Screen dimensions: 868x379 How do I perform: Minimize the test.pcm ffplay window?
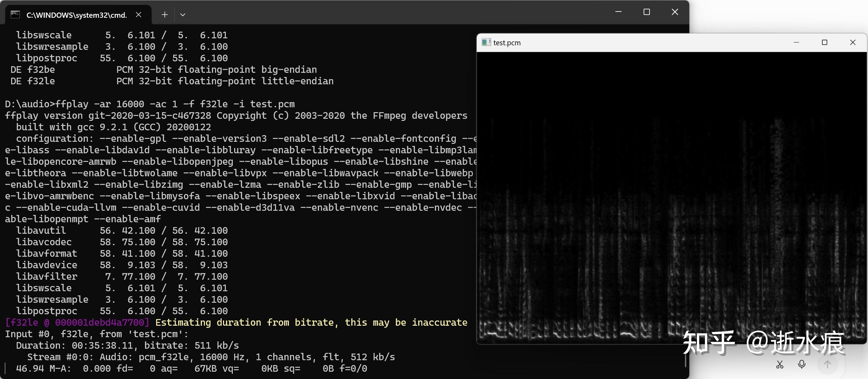point(796,42)
